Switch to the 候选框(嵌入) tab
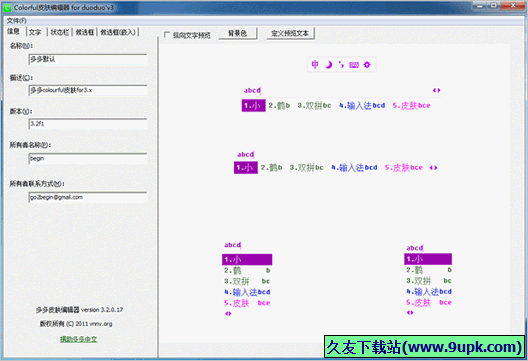Viewport: 528px width, 361px height. click(118, 32)
